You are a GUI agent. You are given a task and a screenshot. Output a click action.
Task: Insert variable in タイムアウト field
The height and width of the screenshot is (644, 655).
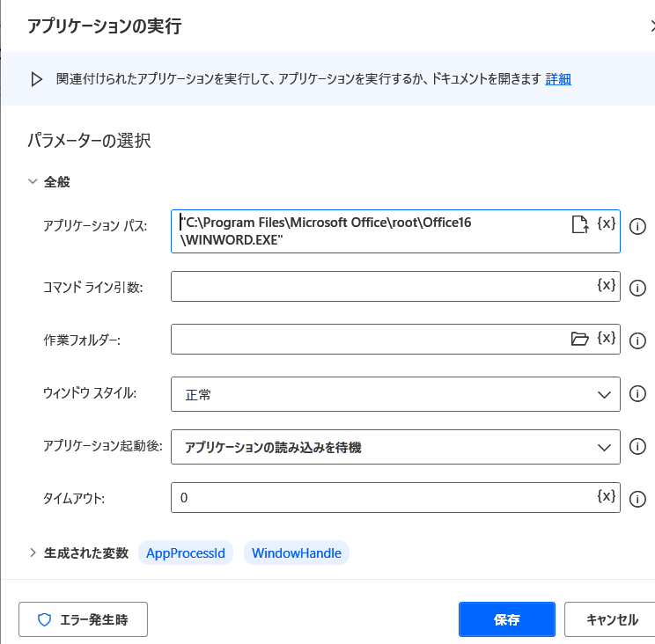(606, 496)
